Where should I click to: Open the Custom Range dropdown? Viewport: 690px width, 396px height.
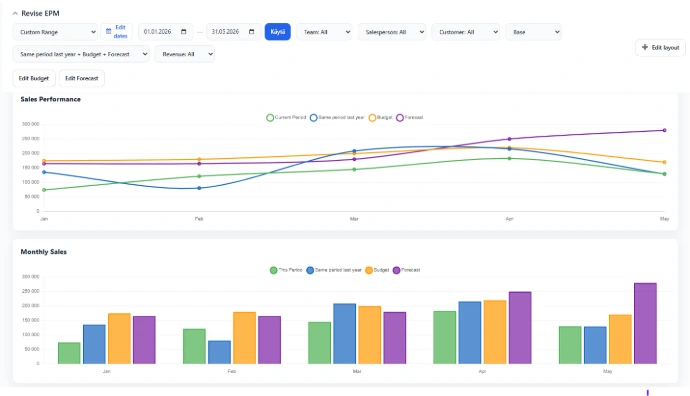(x=55, y=32)
